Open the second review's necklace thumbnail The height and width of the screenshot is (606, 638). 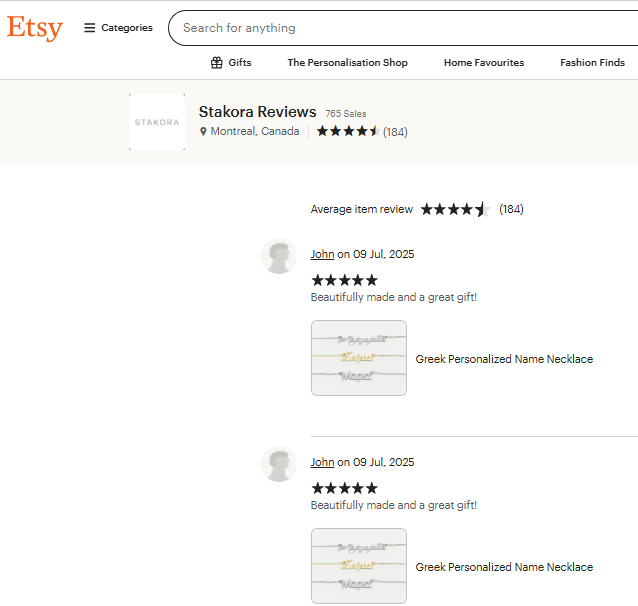[359, 566]
